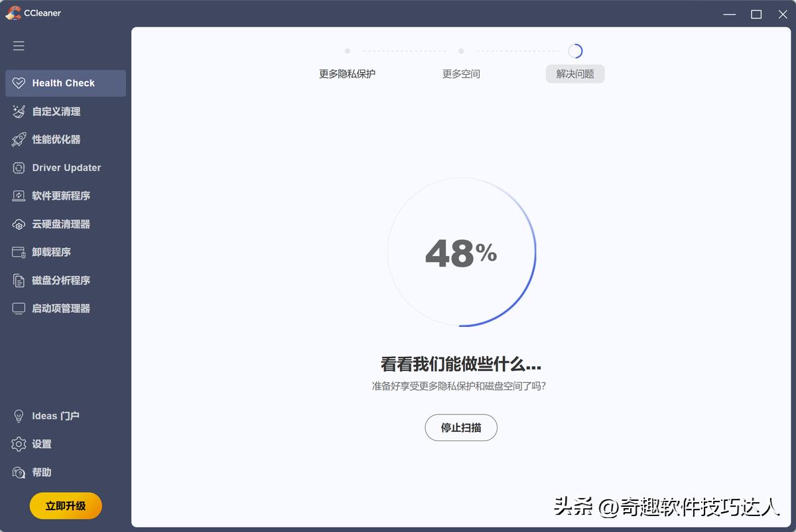This screenshot has height=532, width=796.
Task: Switch to the 解决问题 tab
Action: coord(574,74)
